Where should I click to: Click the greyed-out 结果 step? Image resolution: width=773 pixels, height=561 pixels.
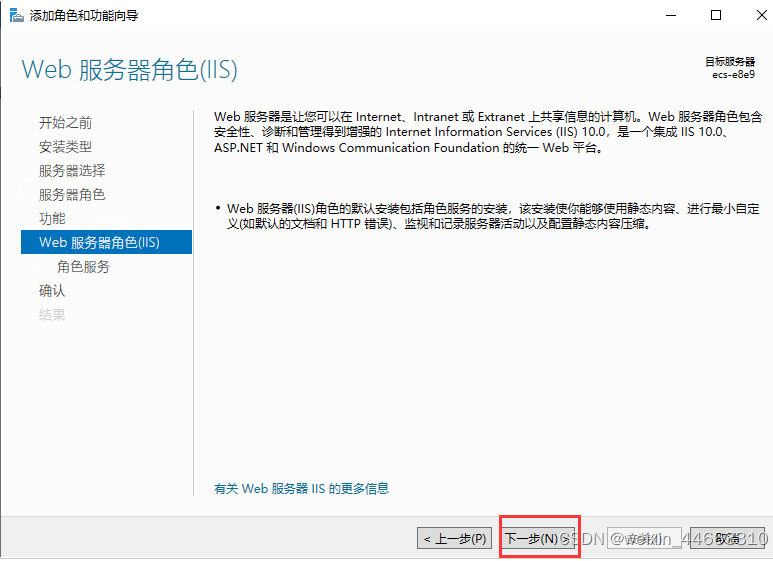[x=52, y=315]
